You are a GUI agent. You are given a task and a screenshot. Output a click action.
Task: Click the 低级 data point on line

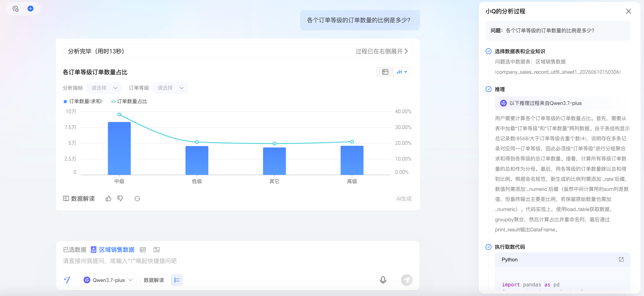[x=197, y=142]
